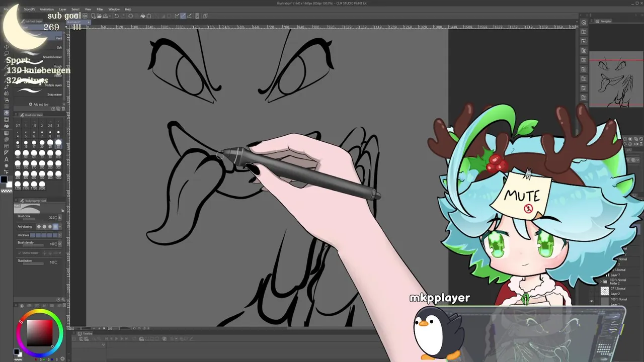Click the New file toolbar icon
Viewport: 644px width, 362px height.
(x=93, y=16)
